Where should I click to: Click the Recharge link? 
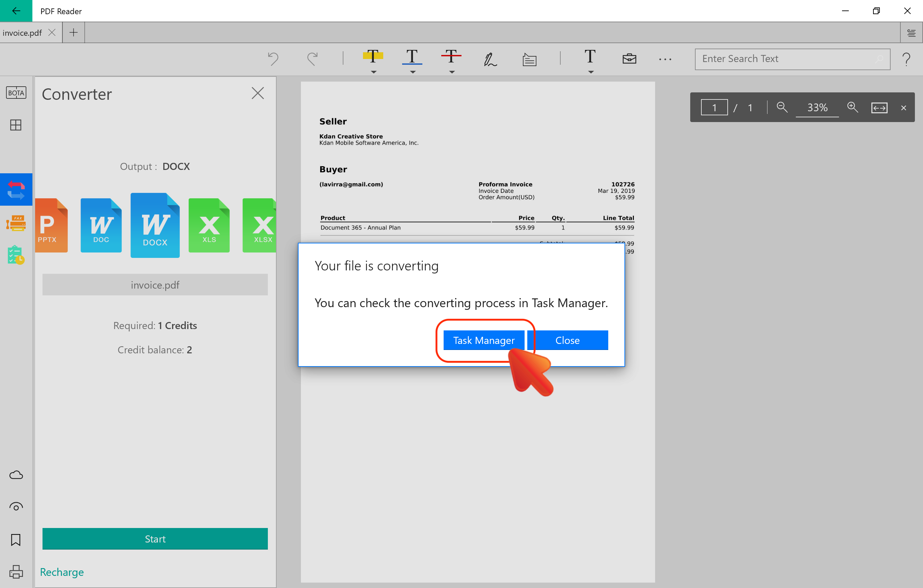62,571
